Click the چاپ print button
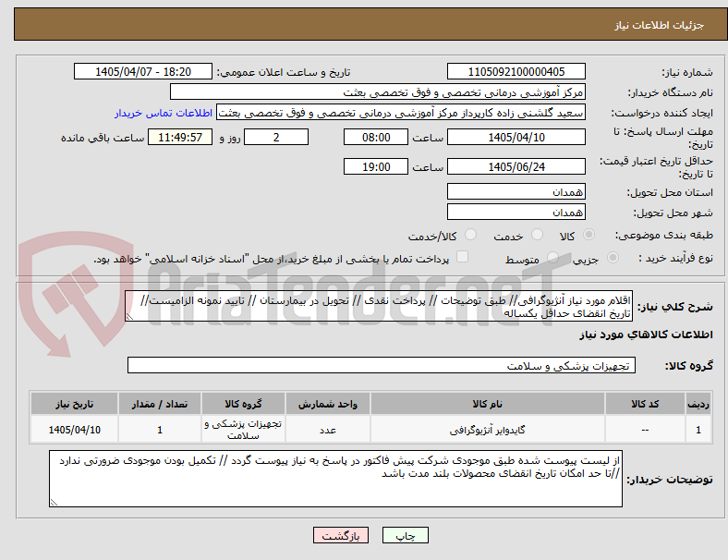This screenshot has height=560, width=728. point(405,535)
